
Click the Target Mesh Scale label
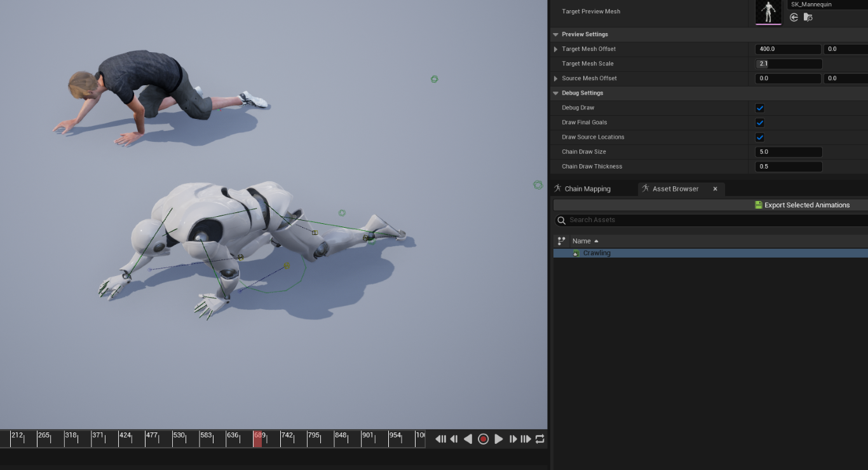588,64
